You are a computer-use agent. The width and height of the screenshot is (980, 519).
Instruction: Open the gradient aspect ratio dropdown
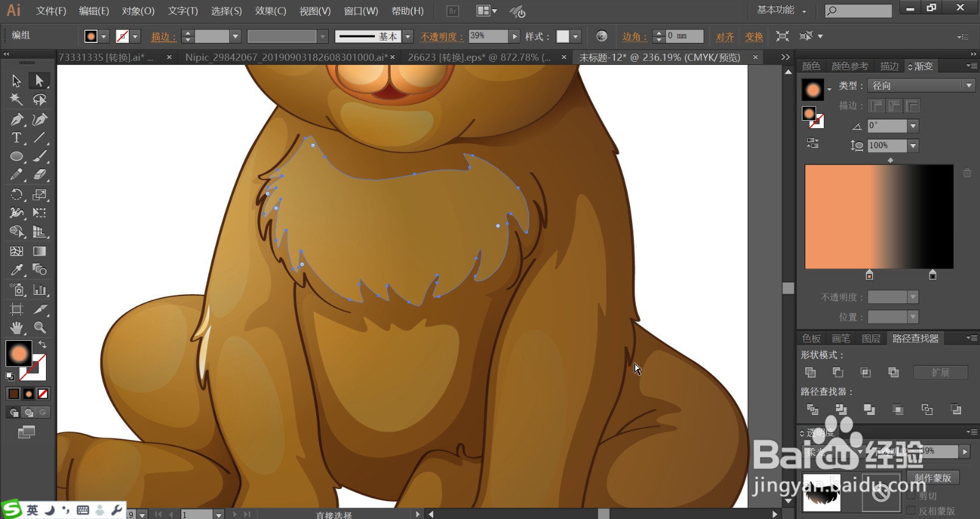click(913, 146)
